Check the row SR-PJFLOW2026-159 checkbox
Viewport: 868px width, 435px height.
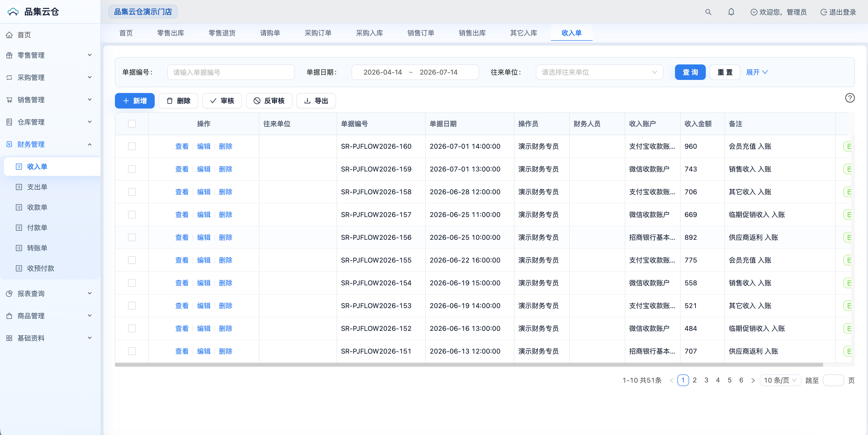point(132,169)
